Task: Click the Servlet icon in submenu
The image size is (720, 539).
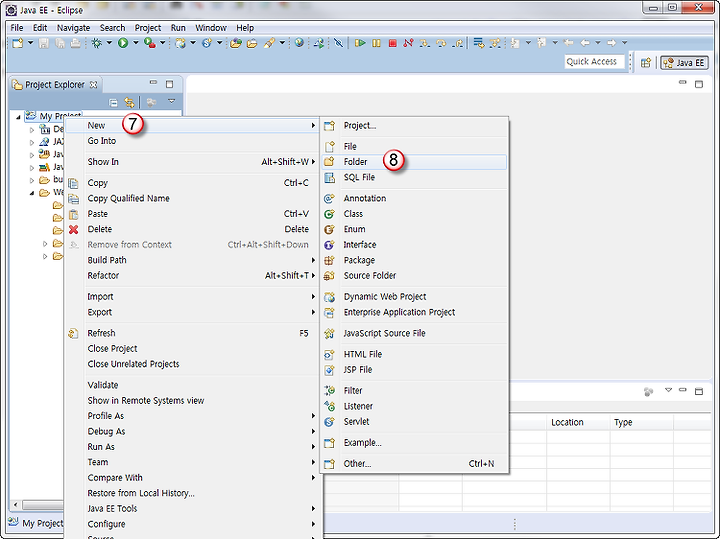Action: pos(329,422)
